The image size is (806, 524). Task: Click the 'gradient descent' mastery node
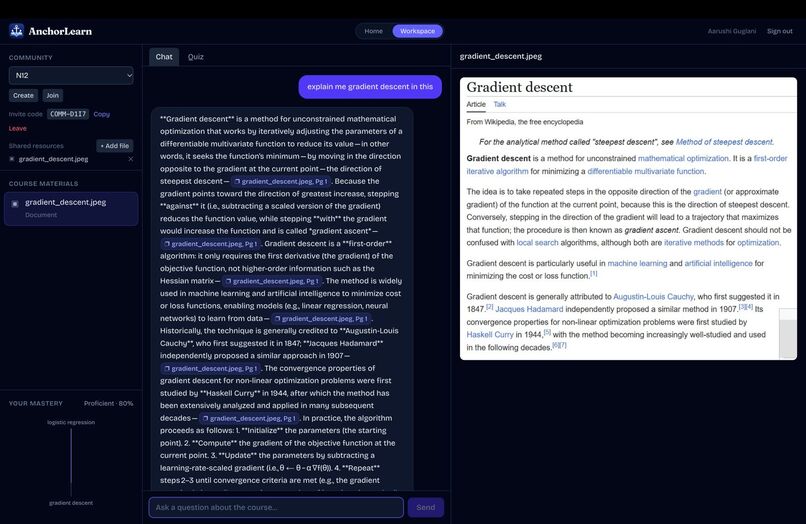click(71, 503)
